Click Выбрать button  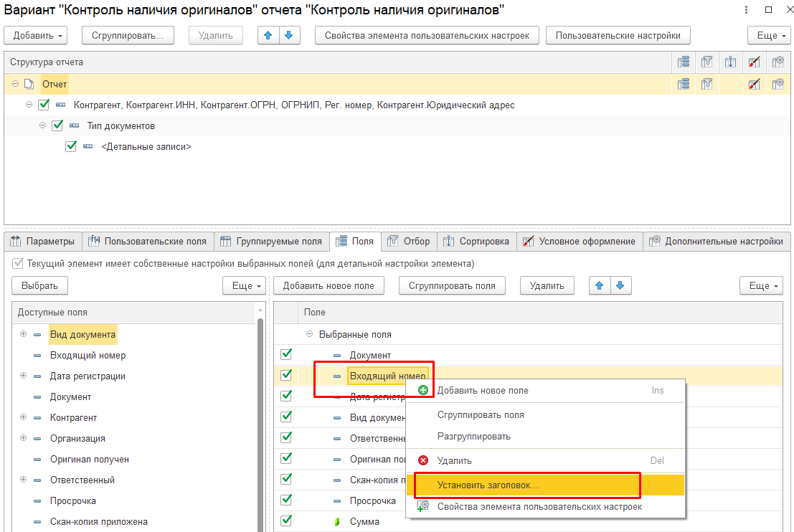tap(39, 285)
